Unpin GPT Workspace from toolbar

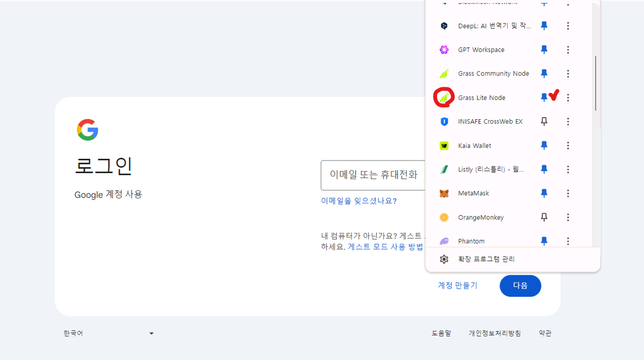coord(544,49)
